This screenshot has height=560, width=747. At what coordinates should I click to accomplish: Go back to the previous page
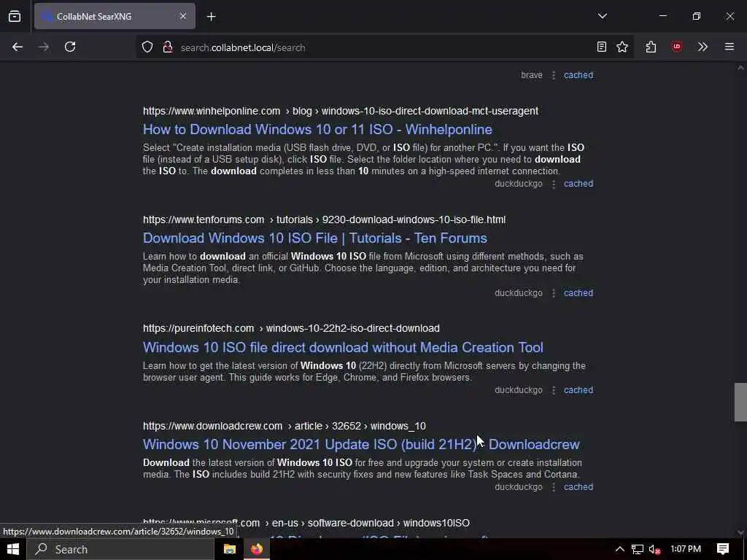click(x=18, y=47)
